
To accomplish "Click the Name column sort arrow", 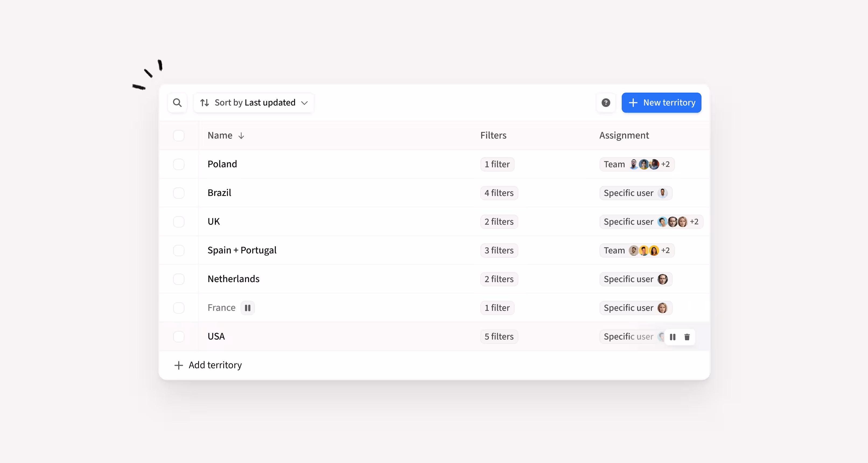I will point(241,135).
